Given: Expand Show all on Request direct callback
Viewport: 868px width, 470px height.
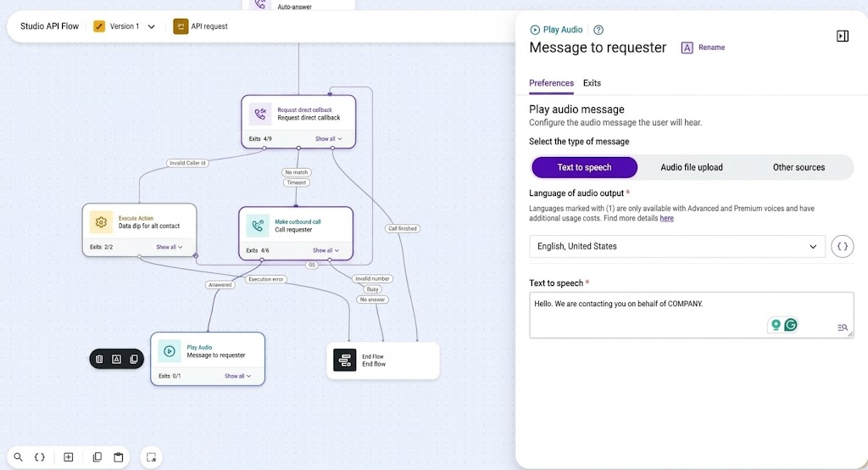Looking at the screenshot, I should (329, 138).
